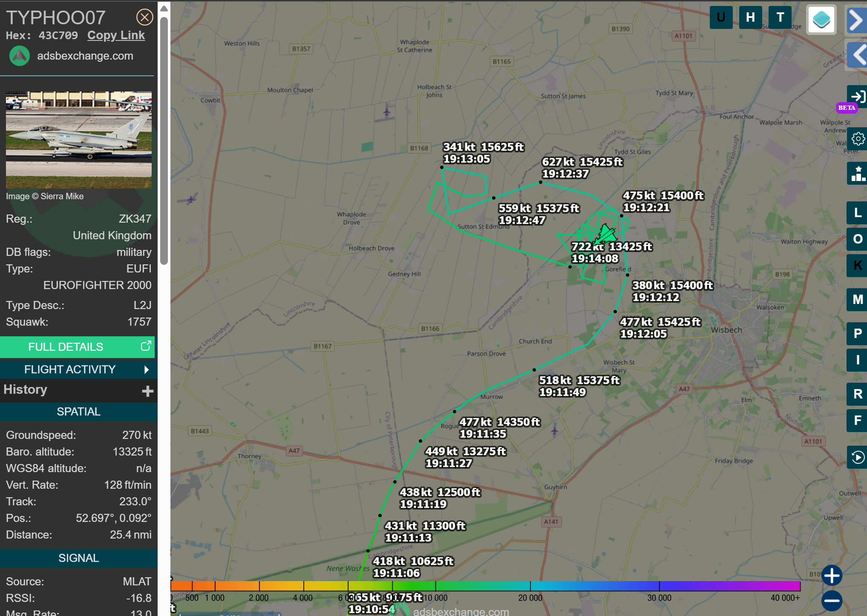Open the replay history playback icon

point(857,457)
